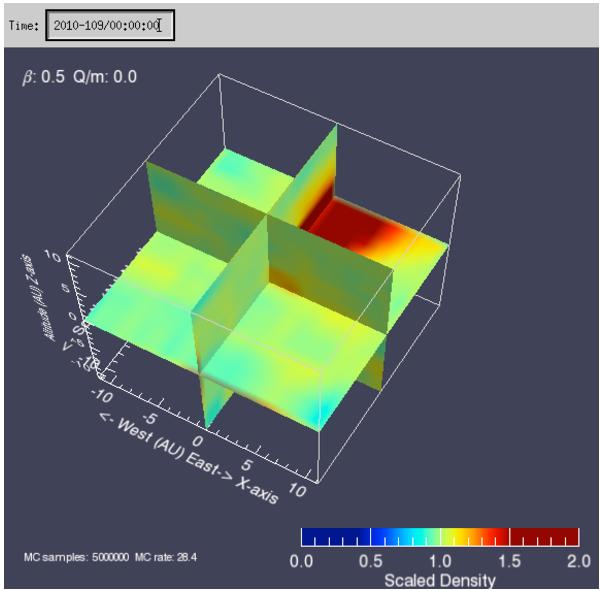Click the Scaled Density colorbar title
Screen dimensions: 600x591
tap(440, 579)
